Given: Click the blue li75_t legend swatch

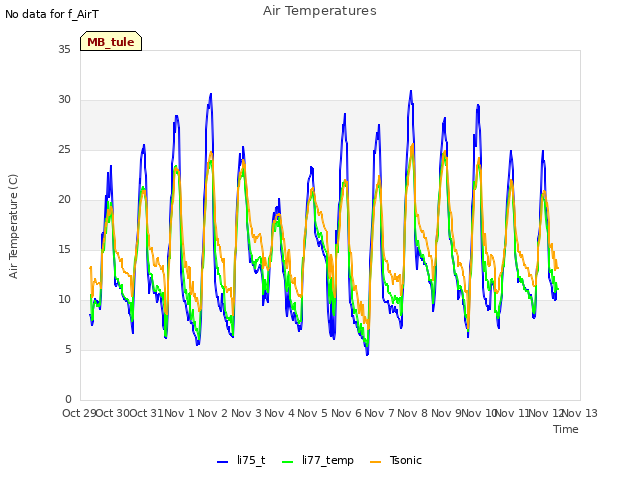Looking at the screenshot, I should [x=222, y=462].
